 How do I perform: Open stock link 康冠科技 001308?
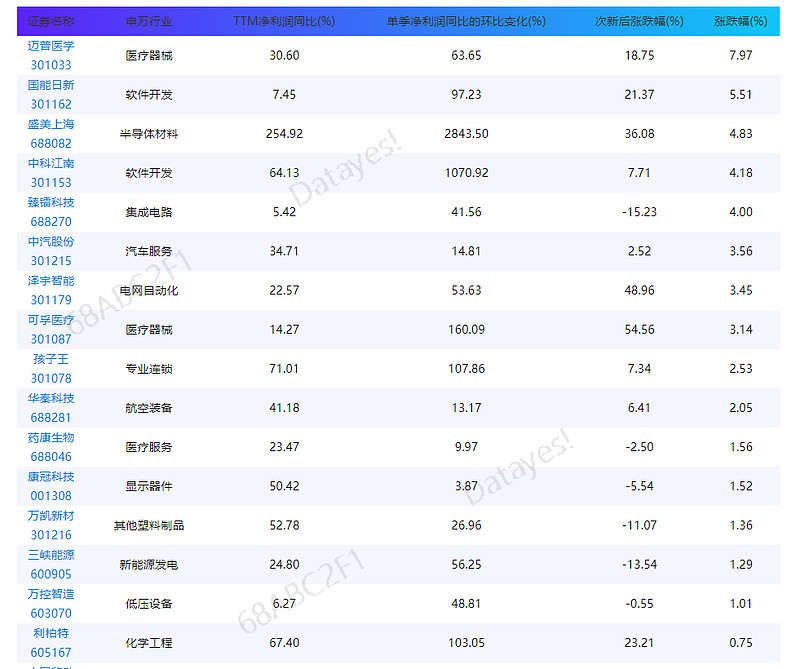click(x=51, y=486)
